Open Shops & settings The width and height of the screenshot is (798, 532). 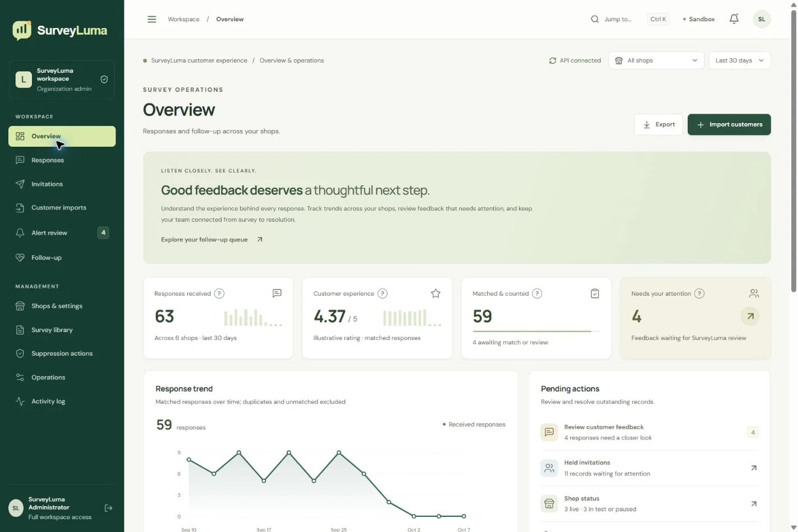[62, 306]
